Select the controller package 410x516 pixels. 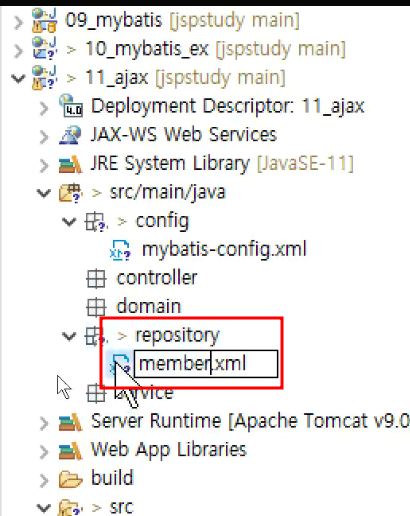157,278
